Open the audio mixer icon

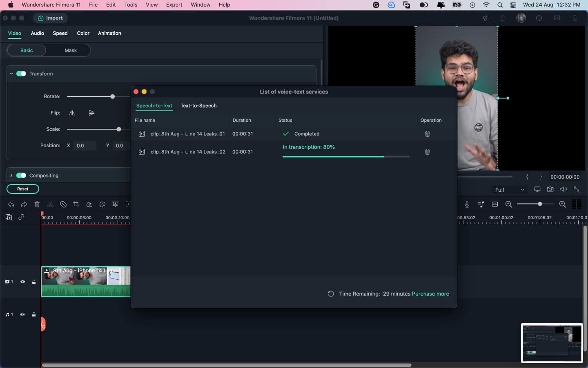(481, 204)
